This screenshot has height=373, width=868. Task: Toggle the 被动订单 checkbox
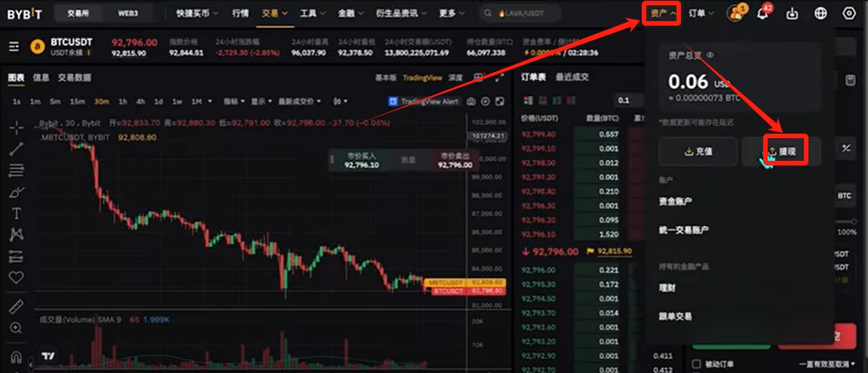pos(697,364)
